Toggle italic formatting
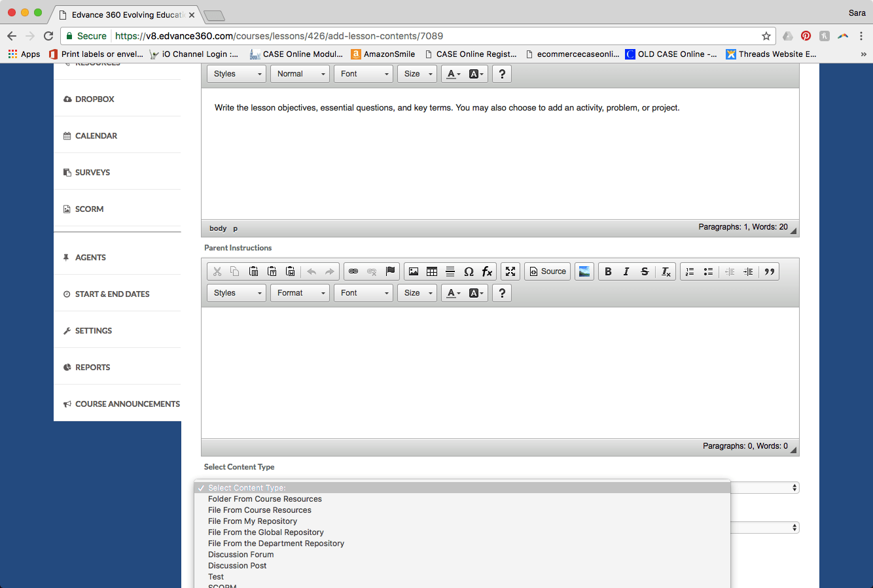The image size is (873, 588). (626, 271)
